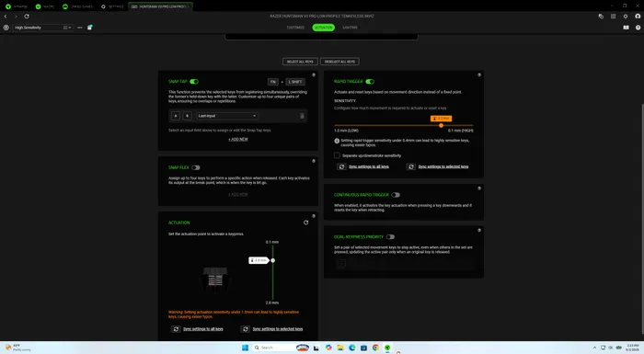Open the user guide book icon
The width and height of the screenshot is (644, 354).
[x=626, y=28]
